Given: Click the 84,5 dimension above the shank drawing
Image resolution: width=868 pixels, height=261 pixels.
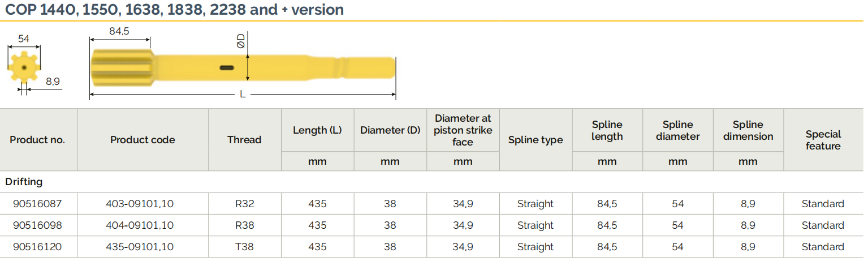Looking at the screenshot, I should 119,32.
